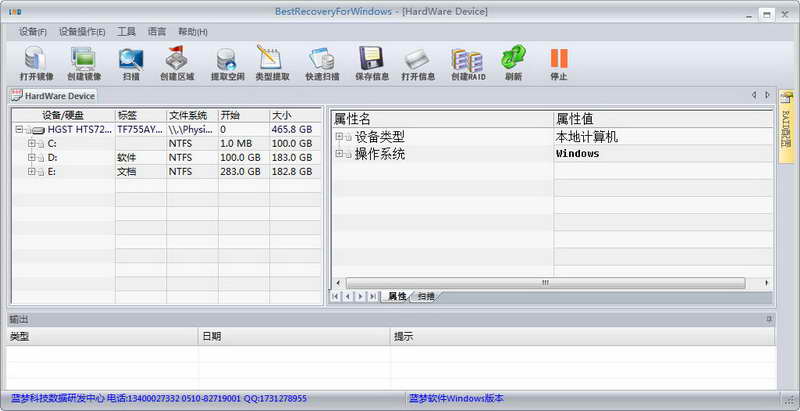This screenshot has height=411, width=800.
Task: Click the 类型 column header in output
Action: [x=102, y=337]
